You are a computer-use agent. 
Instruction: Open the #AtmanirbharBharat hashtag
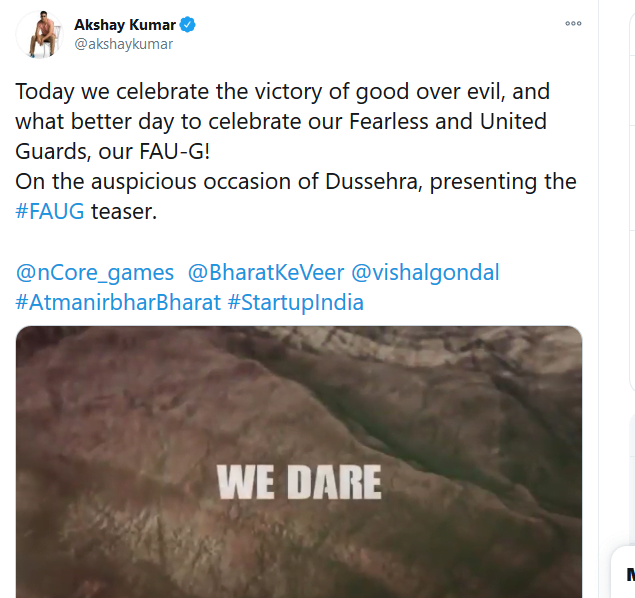pyautogui.click(x=118, y=302)
